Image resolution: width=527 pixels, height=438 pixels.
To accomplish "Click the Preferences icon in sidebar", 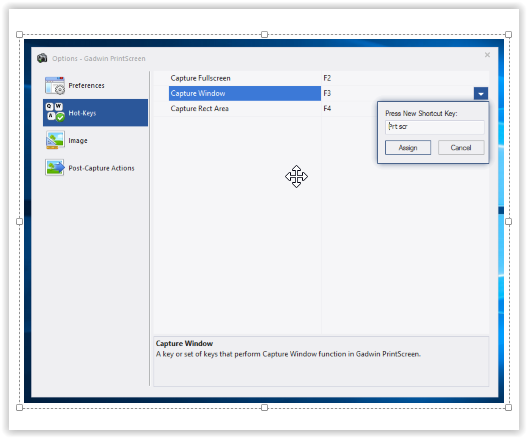I will [x=55, y=85].
